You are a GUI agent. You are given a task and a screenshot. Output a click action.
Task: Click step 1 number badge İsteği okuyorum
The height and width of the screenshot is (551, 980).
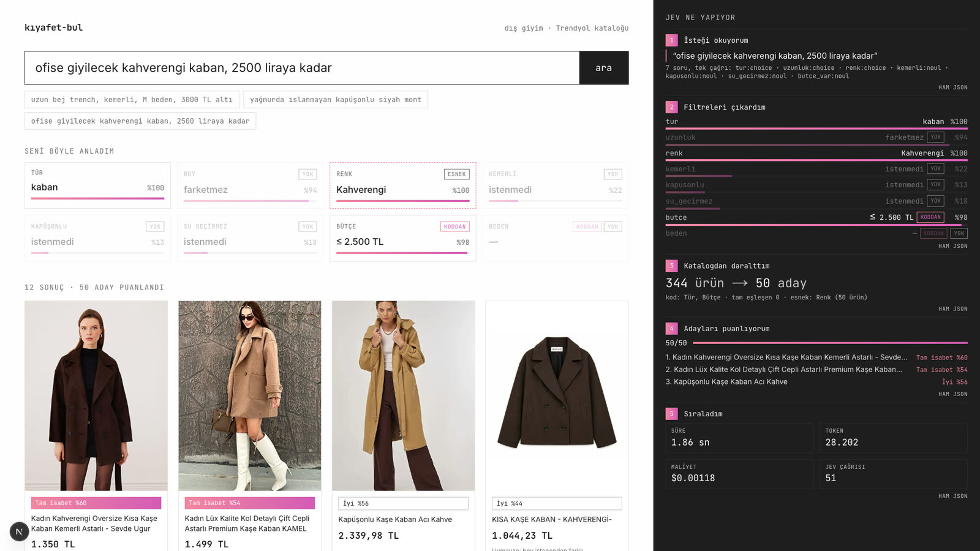tap(671, 40)
